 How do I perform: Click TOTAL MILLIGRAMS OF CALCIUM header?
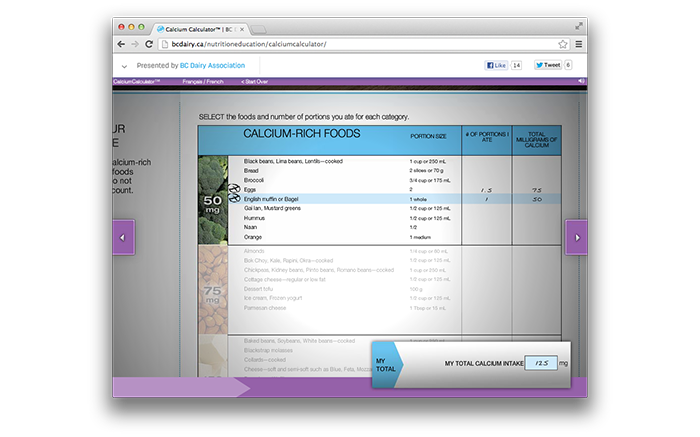tap(537, 140)
